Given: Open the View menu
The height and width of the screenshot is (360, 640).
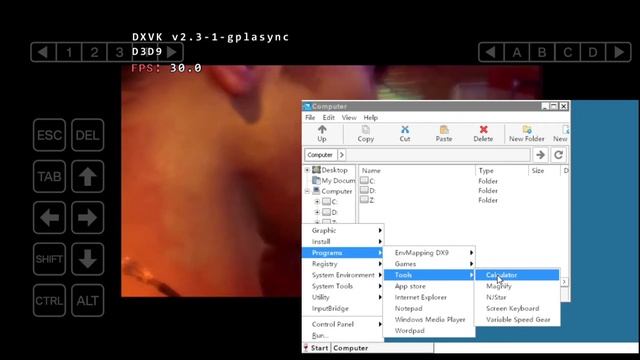Looking at the screenshot, I should [349, 118].
